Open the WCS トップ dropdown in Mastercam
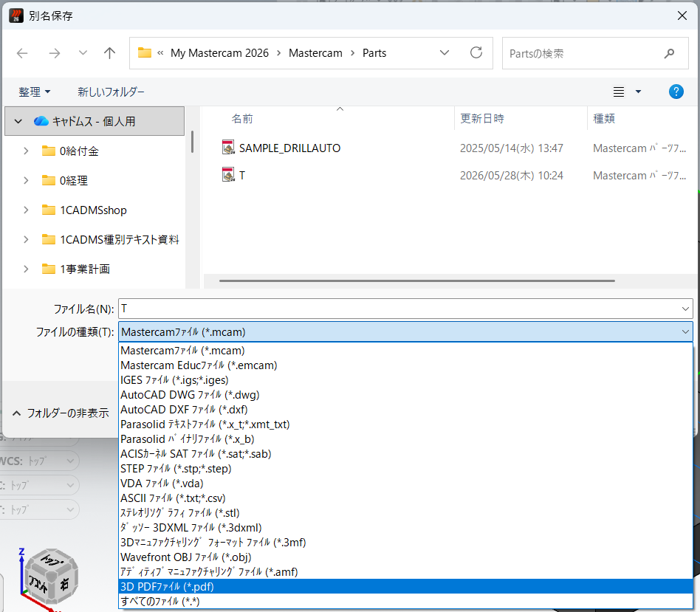 (x=70, y=461)
